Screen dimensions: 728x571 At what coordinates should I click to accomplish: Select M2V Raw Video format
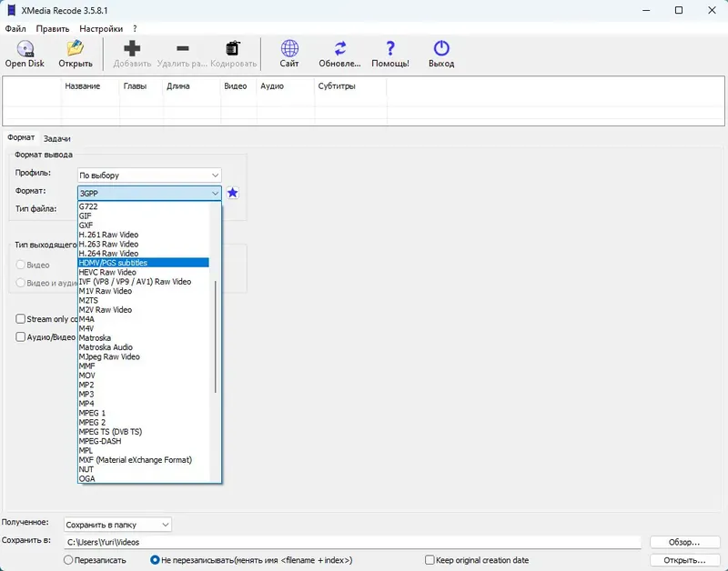(144, 310)
